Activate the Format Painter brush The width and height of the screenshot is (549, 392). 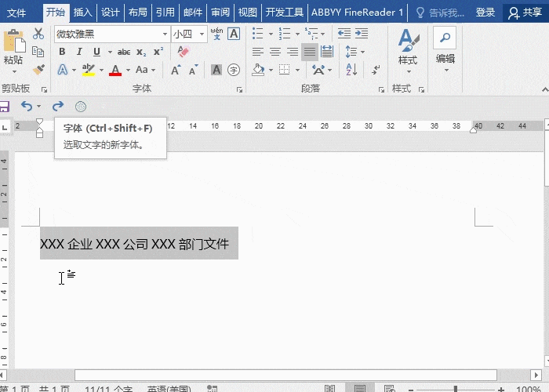coord(38,69)
